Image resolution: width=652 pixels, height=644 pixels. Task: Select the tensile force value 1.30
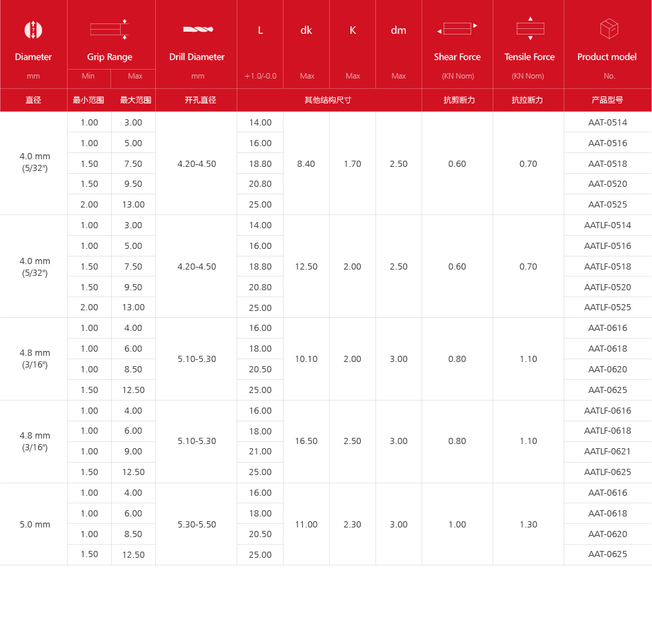[528, 525]
